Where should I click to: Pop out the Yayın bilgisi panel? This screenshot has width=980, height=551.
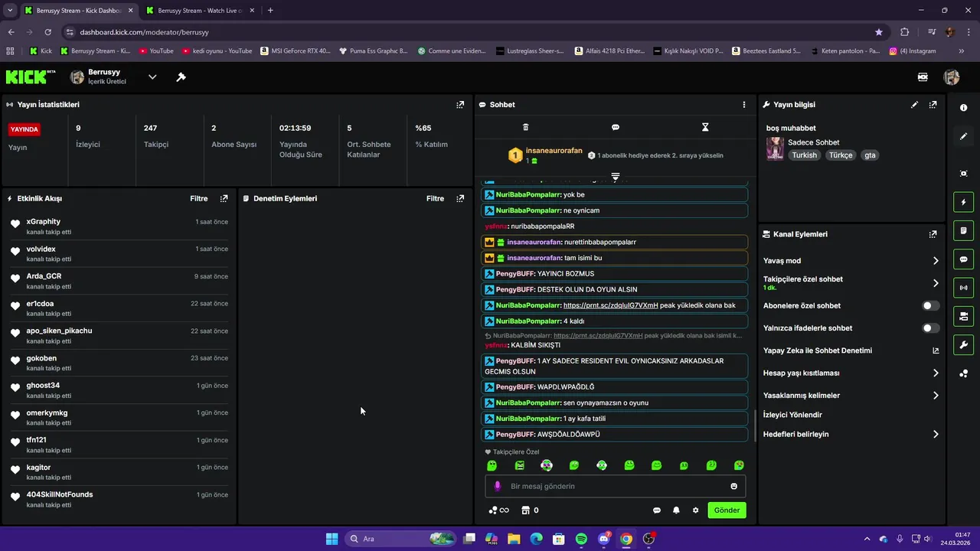pos(933,105)
